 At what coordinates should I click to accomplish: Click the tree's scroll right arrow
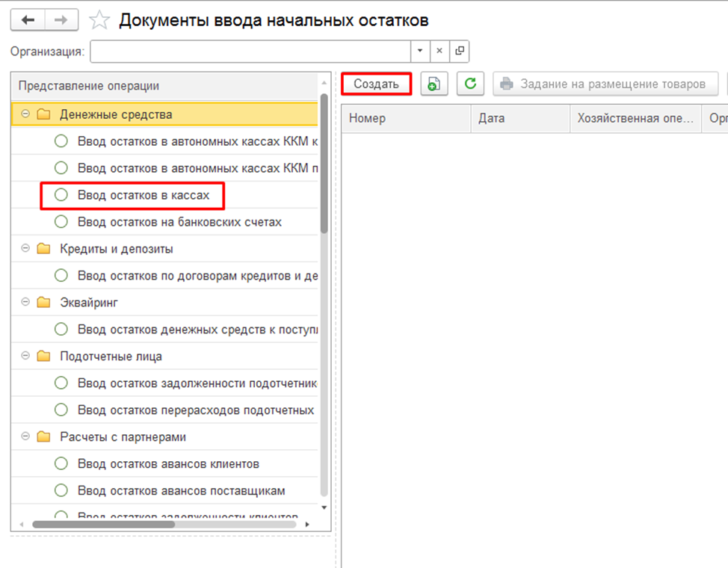(x=307, y=525)
